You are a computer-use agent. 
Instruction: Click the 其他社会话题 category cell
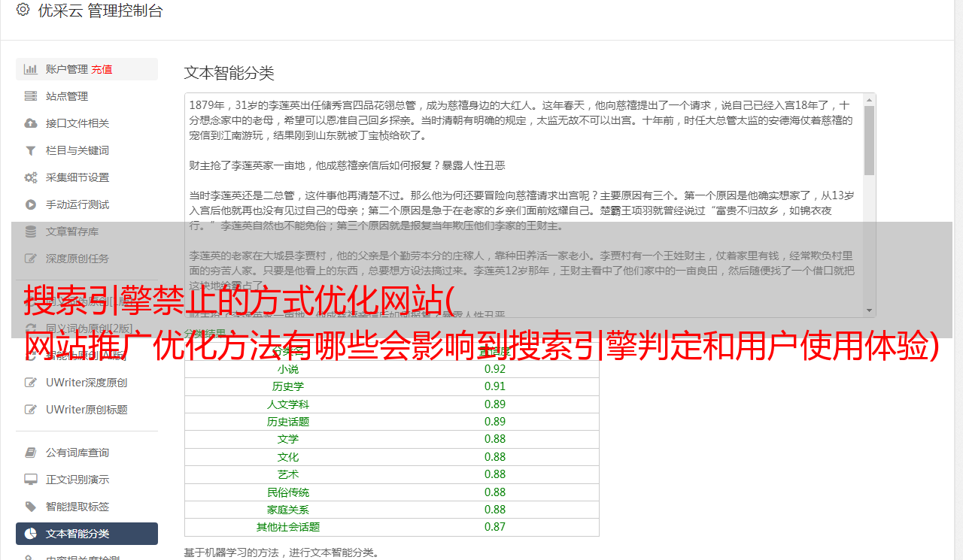pyautogui.click(x=287, y=527)
